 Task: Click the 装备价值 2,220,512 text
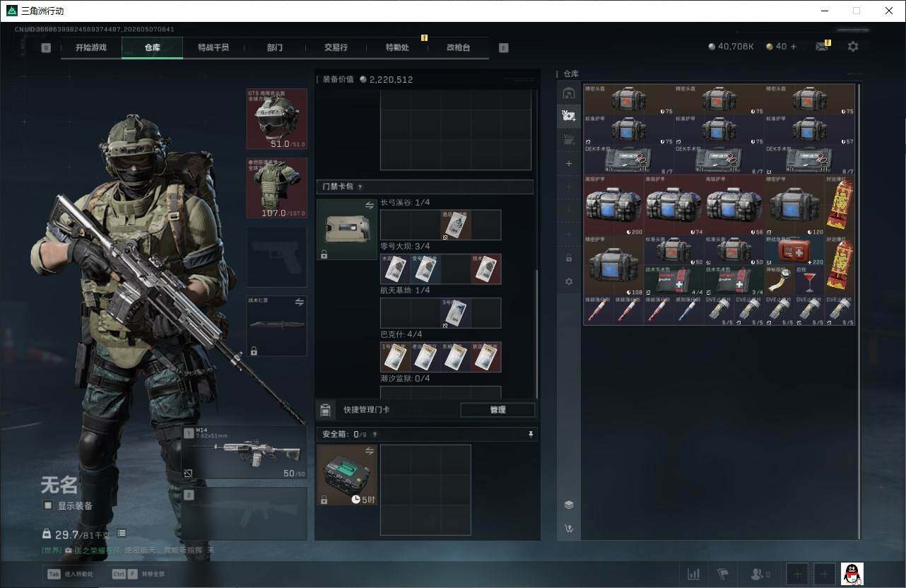(x=367, y=80)
